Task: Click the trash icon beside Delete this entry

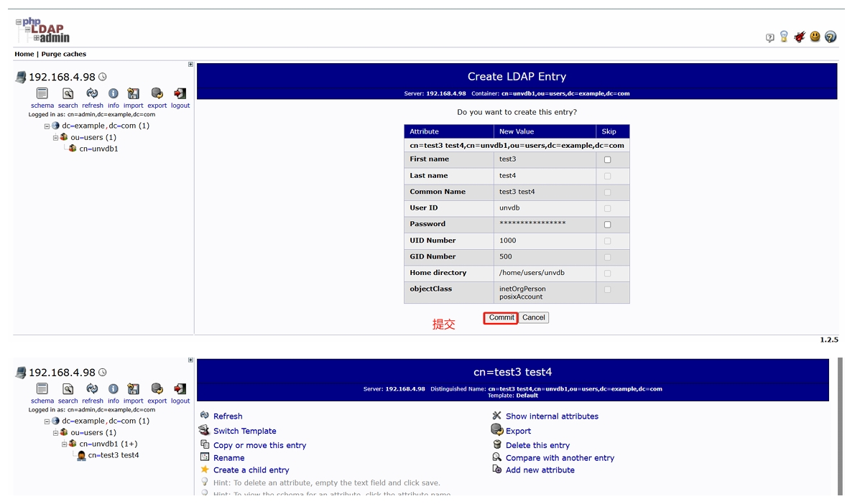Action: click(x=496, y=445)
